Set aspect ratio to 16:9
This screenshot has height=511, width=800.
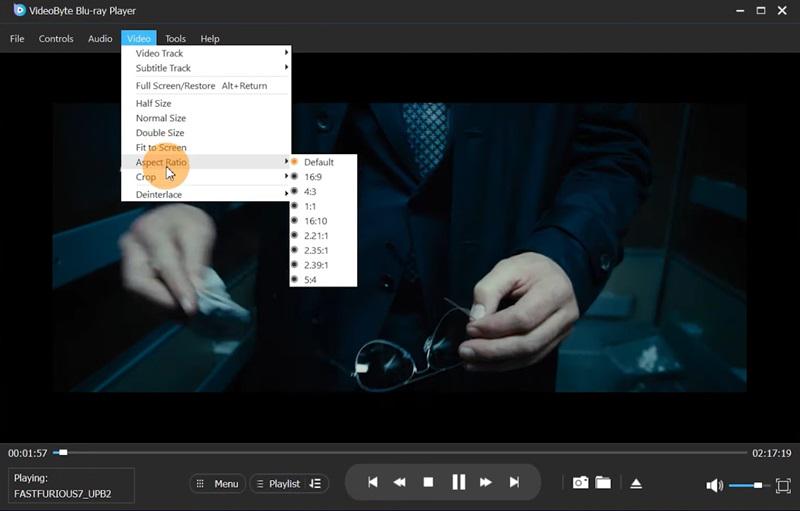323,177
